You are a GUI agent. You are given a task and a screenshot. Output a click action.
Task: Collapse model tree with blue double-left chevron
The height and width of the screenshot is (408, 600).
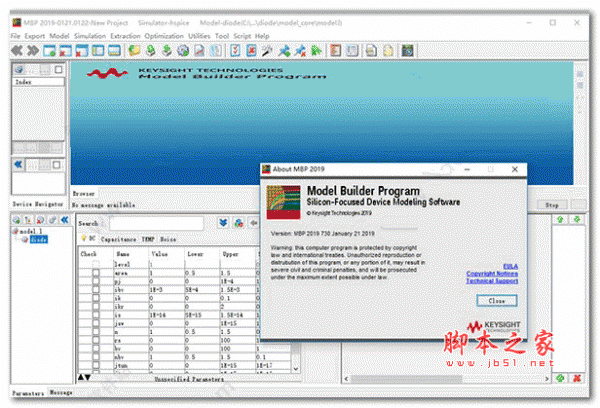[x=65, y=220]
